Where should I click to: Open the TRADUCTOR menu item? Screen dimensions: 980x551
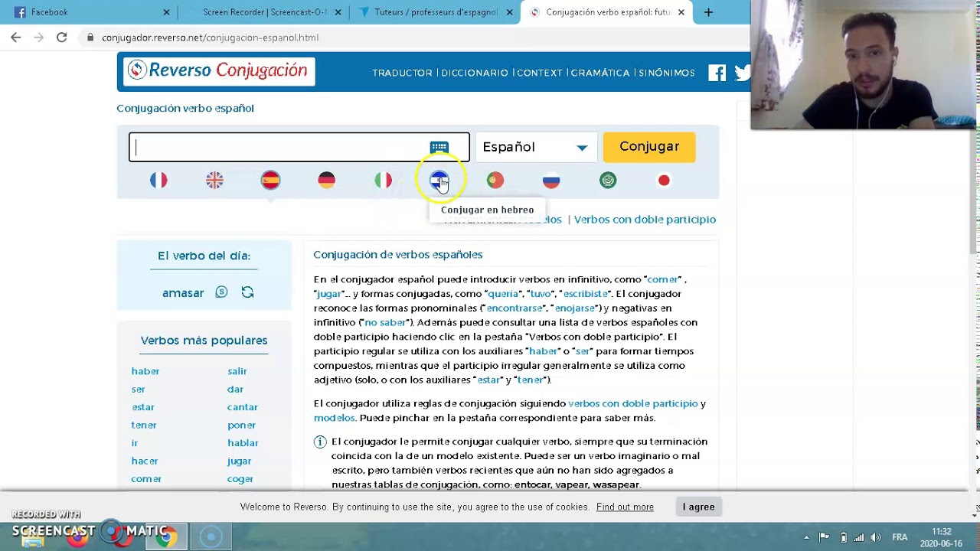point(402,73)
